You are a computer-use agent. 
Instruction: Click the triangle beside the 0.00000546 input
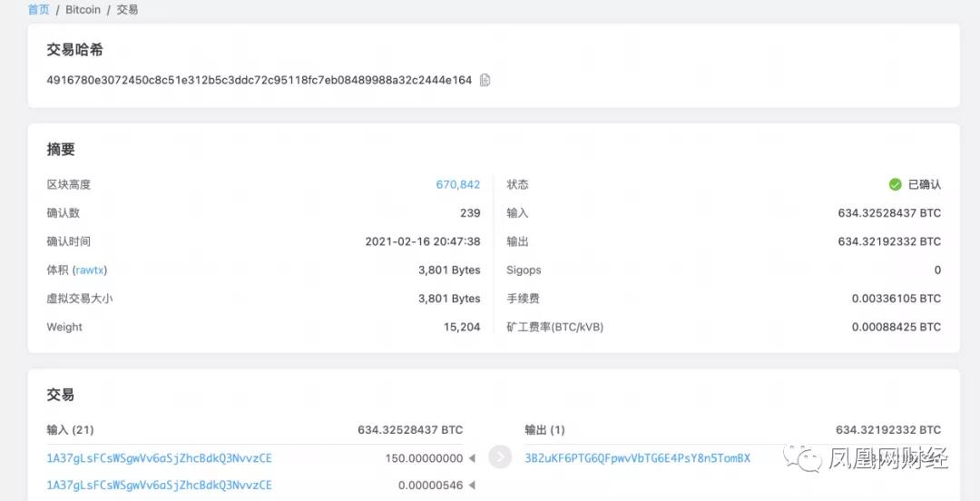coord(472,485)
